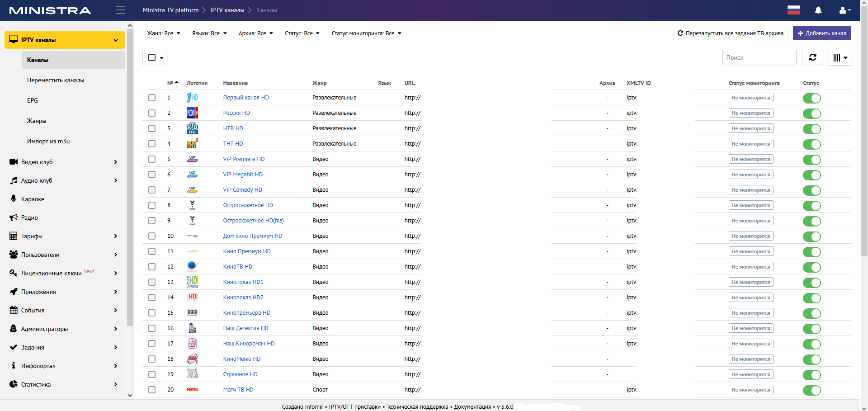This screenshot has height=411, width=868.
Task: Open the Жанр filter dropdown
Action: tap(164, 33)
